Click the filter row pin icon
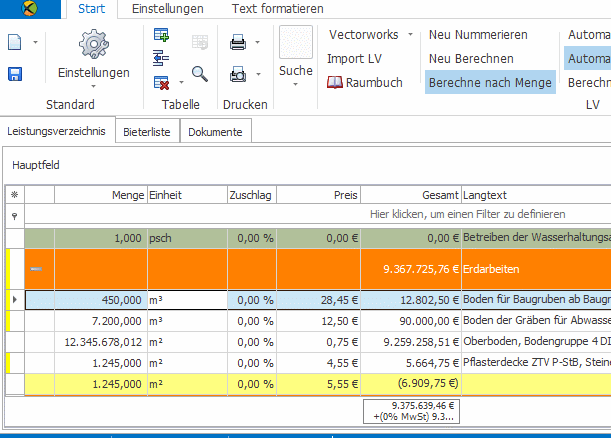 pos(15,216)
